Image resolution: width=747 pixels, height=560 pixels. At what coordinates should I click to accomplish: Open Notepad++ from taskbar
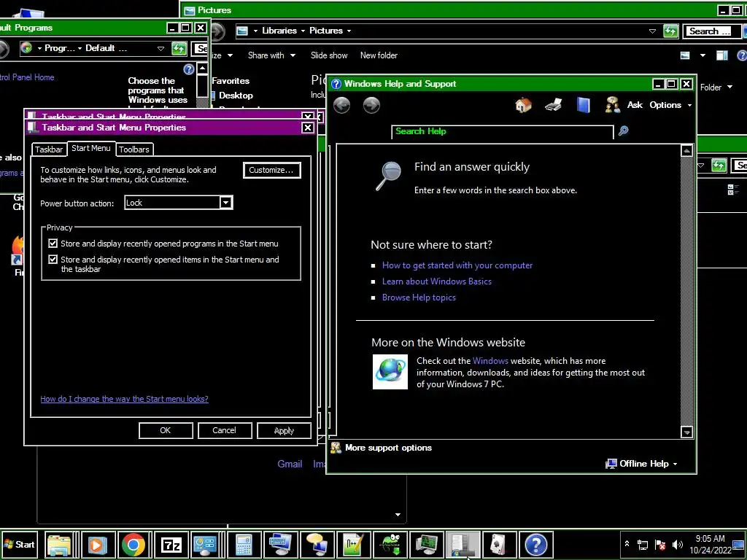(x=353, y=544)
